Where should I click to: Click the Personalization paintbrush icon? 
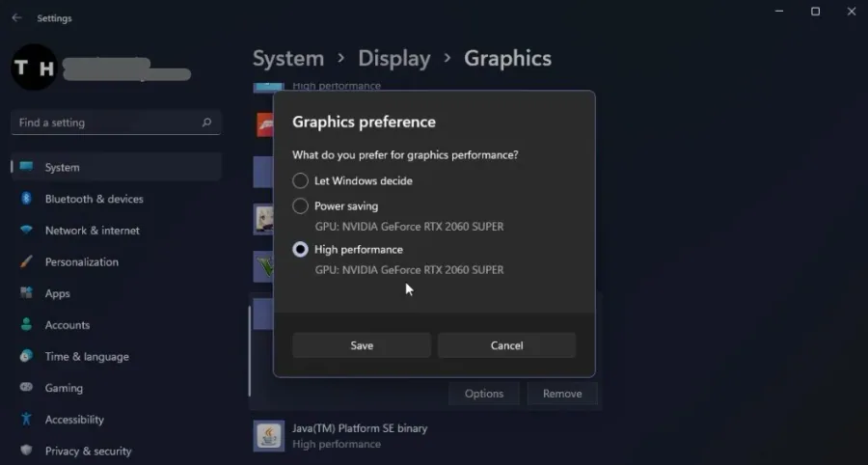click(x=26, y=261)
